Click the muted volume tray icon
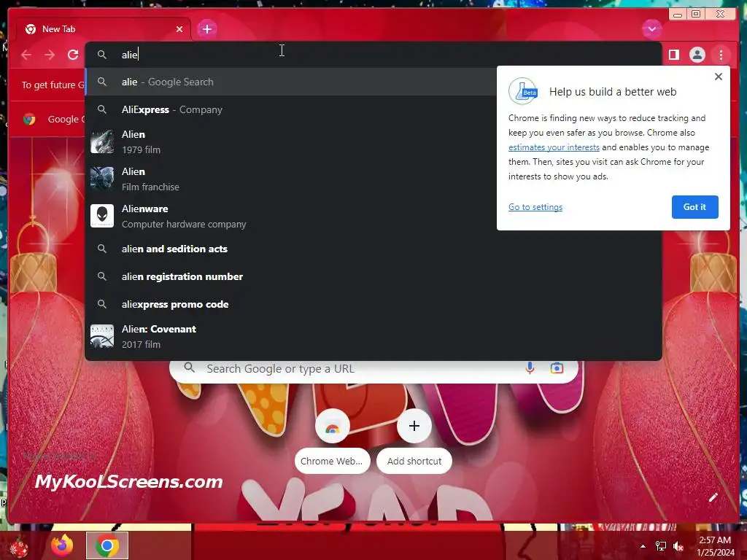Viewport: 747px width, 560px height. [678, 547]
